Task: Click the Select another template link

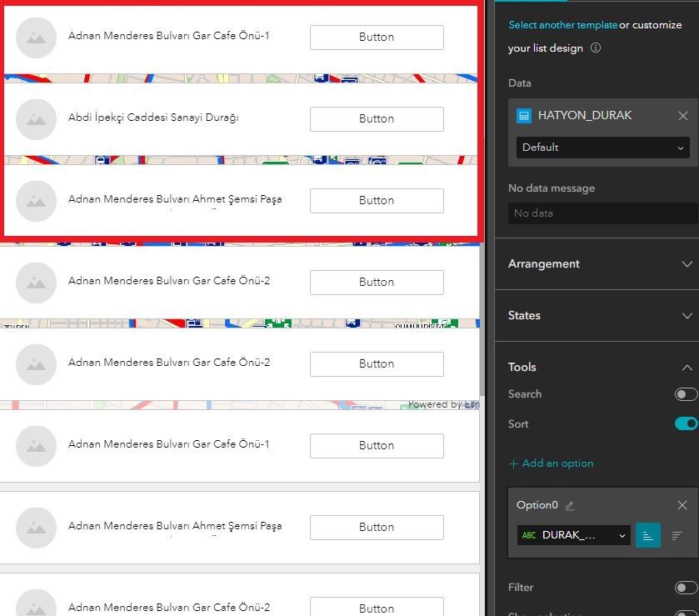Action: (562, 25)
